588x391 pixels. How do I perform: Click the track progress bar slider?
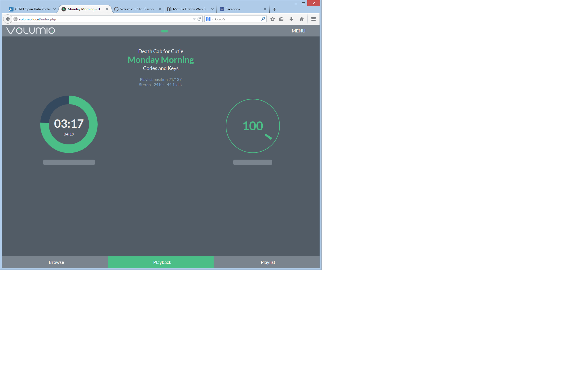(69, 161)
